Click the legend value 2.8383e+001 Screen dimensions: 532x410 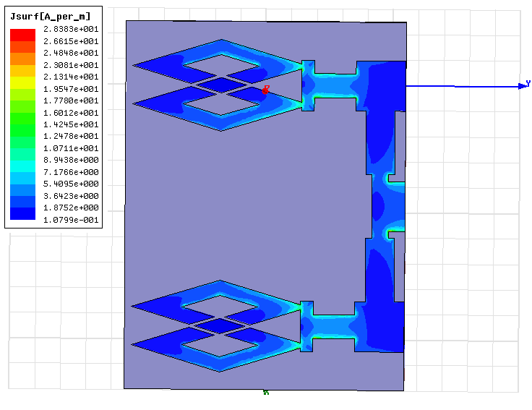point(72,29)
